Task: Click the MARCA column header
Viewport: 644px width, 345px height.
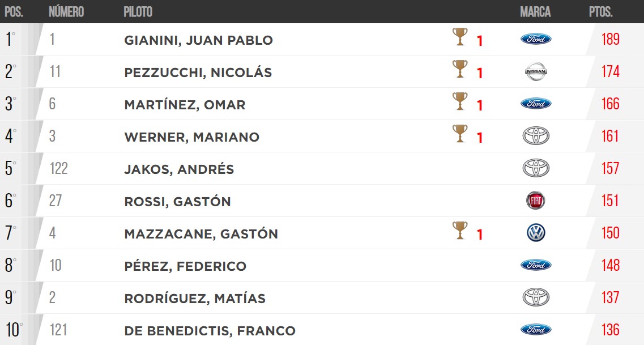Action: [x=536, y=11]
